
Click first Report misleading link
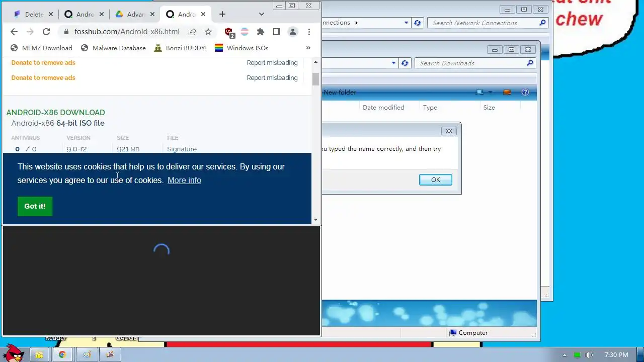point(272,62)
